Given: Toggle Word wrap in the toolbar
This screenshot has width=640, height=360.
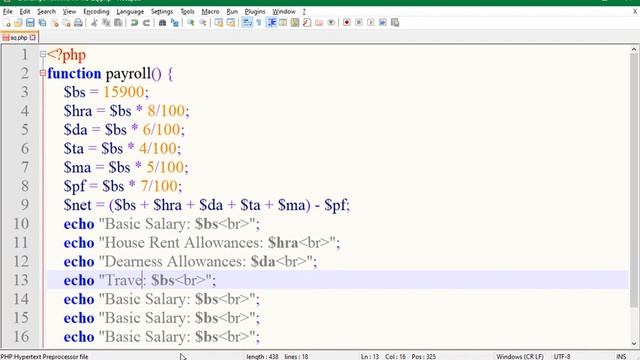Looking at the screenshot, I should (x=247, y=23).
